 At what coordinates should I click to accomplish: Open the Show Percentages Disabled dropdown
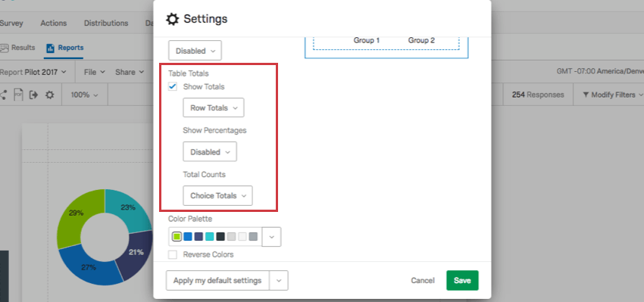pyautogui.click(x=210, y=152)
